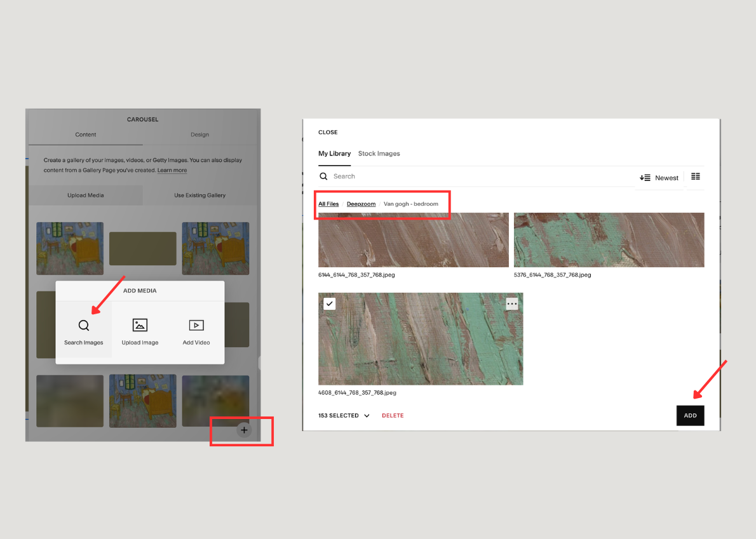Screen dimensions: 756x539
Task: Click the red DELETE button
Action: pos(393,416)
